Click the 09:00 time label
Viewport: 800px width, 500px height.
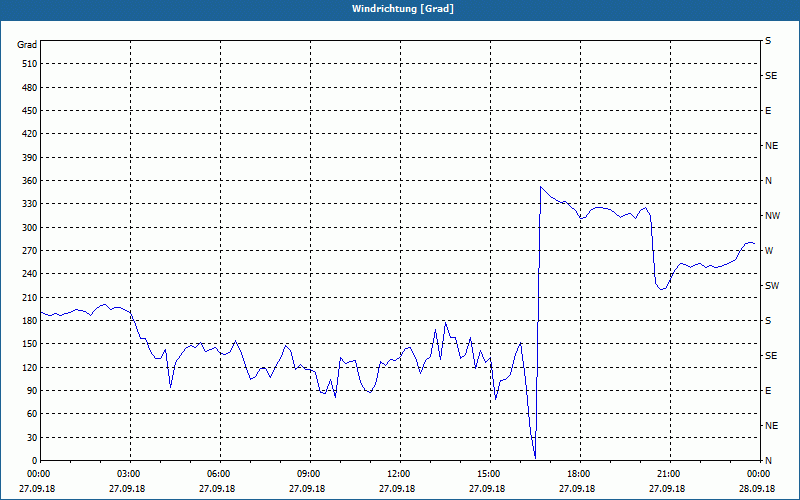pyautogui.click(x=307, y=474)
